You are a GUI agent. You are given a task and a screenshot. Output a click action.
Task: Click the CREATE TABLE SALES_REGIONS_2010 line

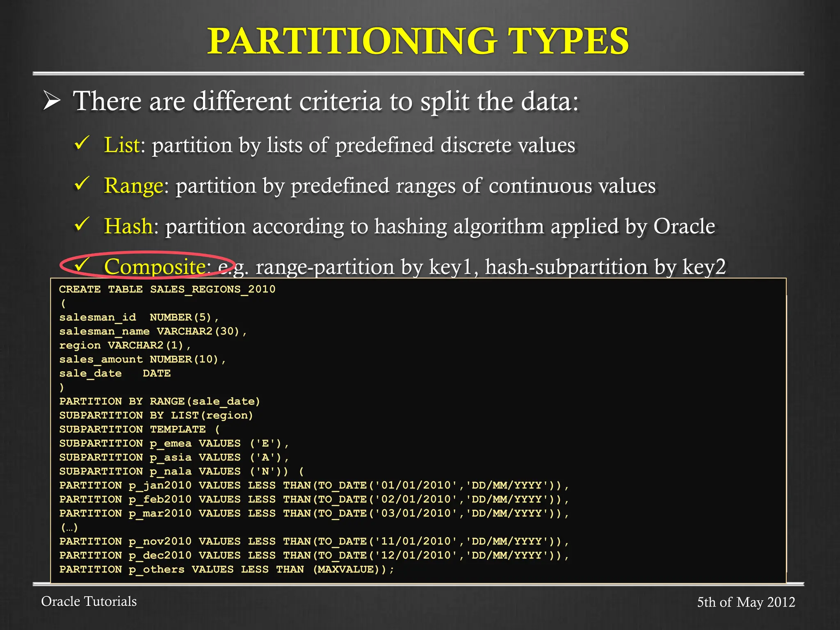167,289
